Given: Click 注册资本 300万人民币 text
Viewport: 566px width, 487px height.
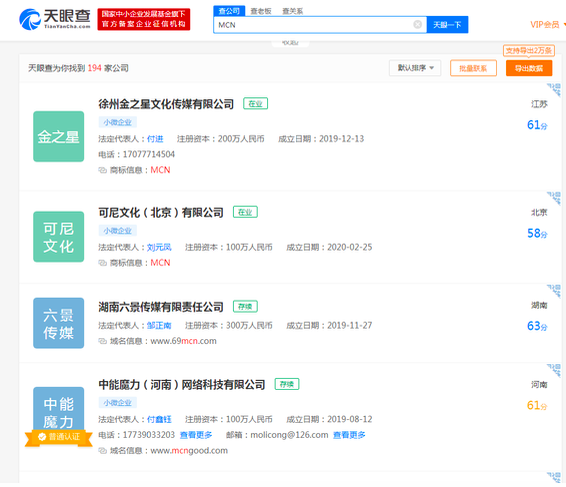Looking at the screenshot, I should pyautogui.click(x=229, y=326).
